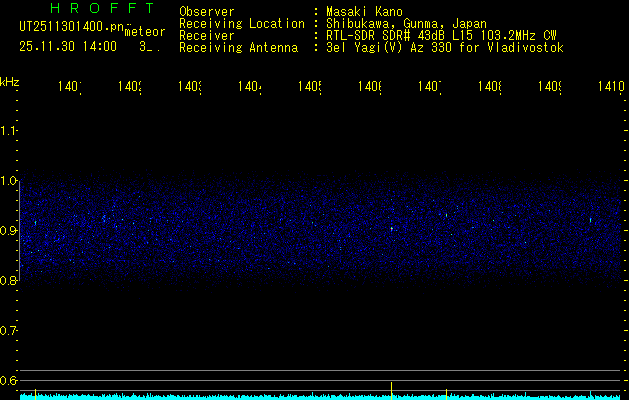This screenshot has width=629, height=400.
Task: Select the UT2511301400 filename label
Action: click(x=70, y=27)
